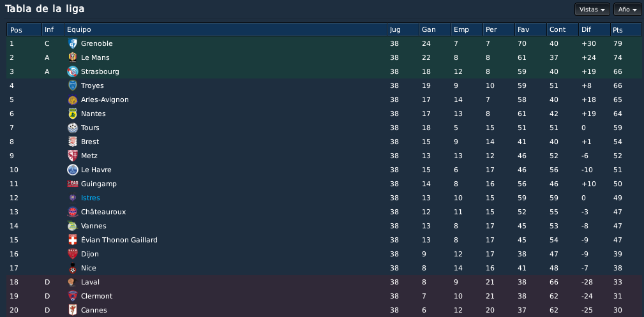Viewport: 644px width, 317px height.
Task: Click the Gan column header
Action: coord(435,29)
